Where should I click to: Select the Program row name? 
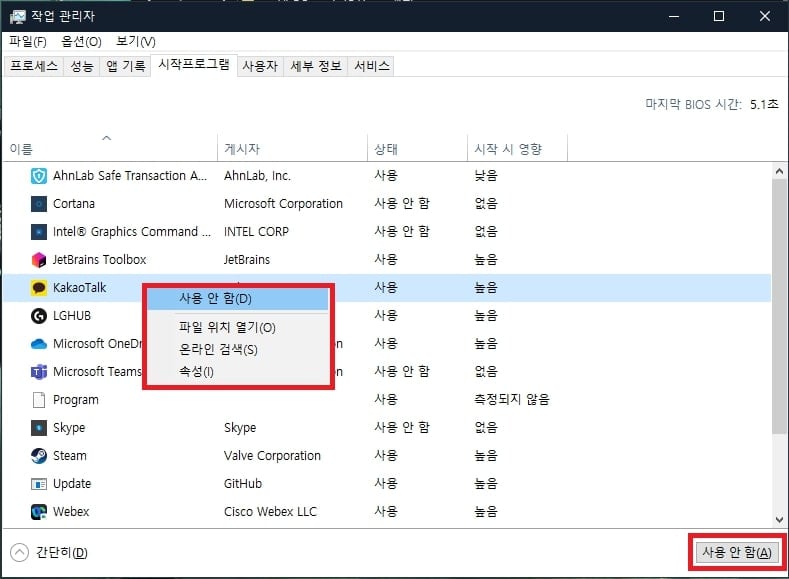76,400
